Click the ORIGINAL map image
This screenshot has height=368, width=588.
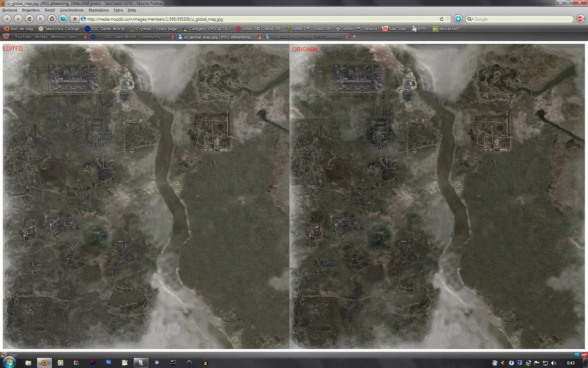click(437, 196)
